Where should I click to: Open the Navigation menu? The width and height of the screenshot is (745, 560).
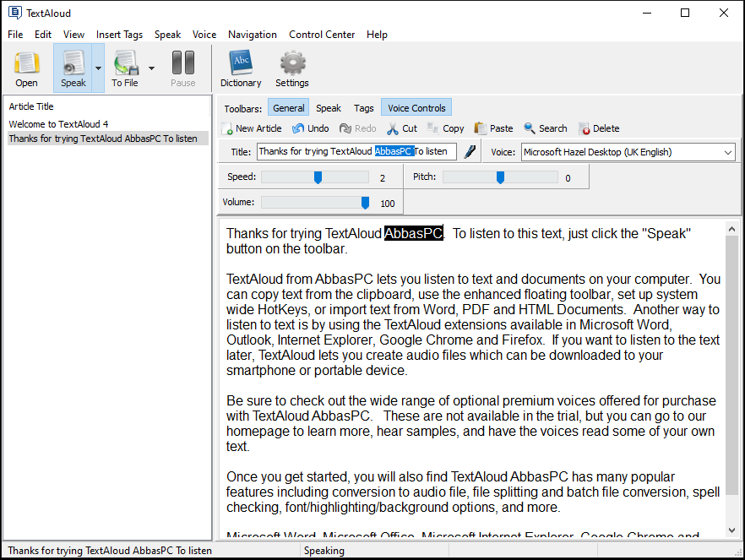253,35
